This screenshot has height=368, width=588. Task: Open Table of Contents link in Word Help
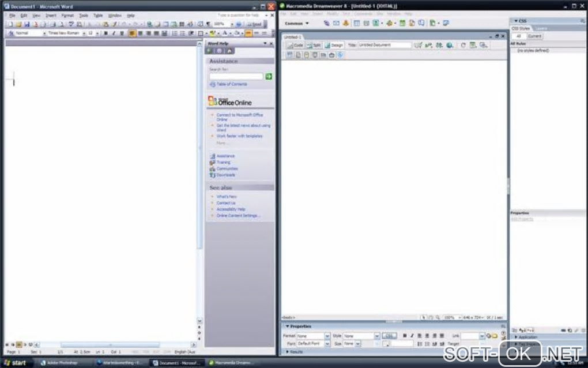[231, 84]
